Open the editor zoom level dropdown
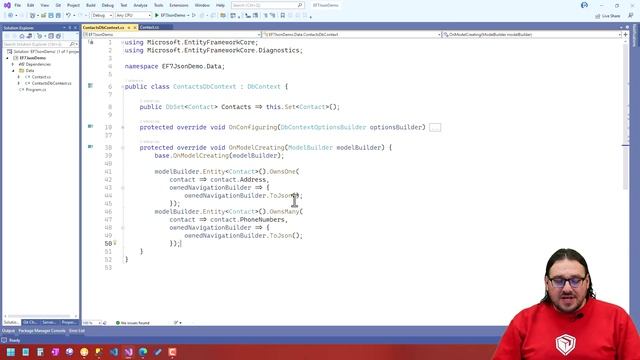 (x=92, y=323)
